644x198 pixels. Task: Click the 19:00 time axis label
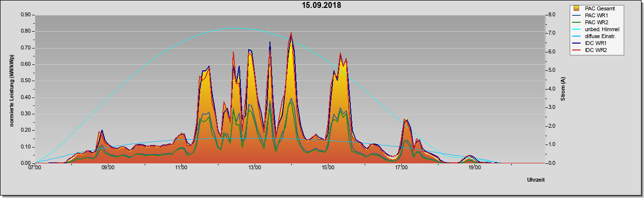[x=475, y=168]
